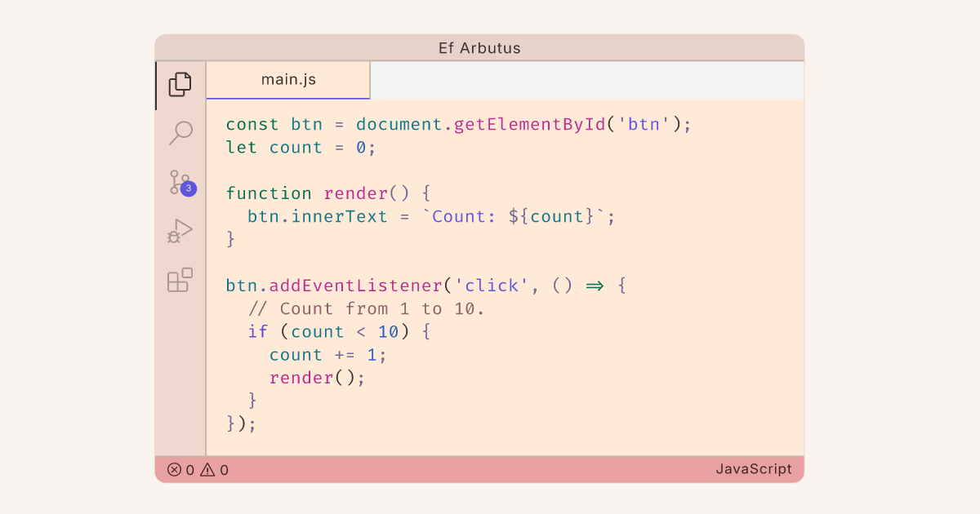Image resolution: width=980 pixels, height=514 pixels.
Task: Click the 'let count = 0;' line
Action: (x=301, y=148)
